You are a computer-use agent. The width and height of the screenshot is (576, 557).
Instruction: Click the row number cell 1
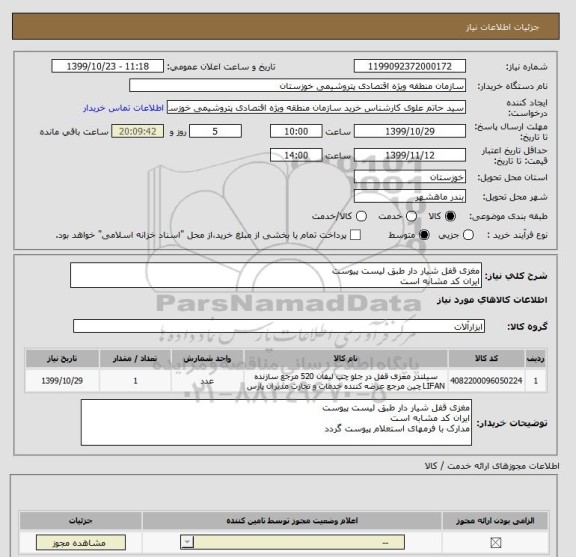point(536,381)
